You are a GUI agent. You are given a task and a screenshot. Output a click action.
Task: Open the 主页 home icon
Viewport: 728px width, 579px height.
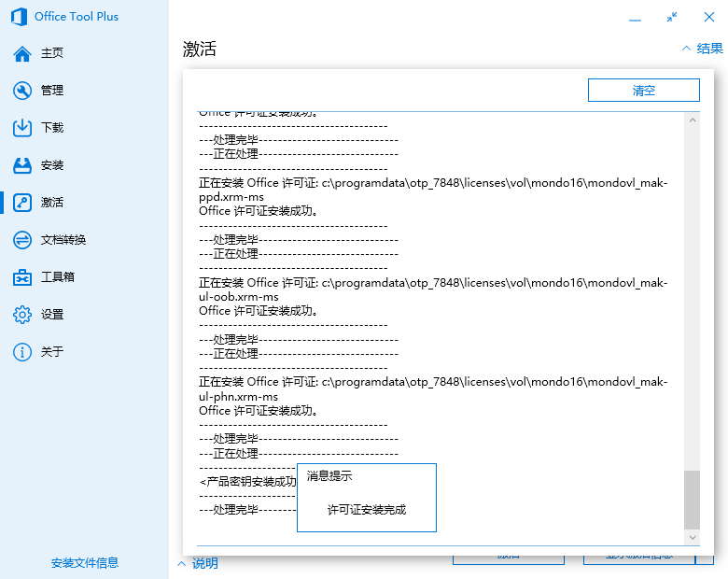[x=22, y=53]
